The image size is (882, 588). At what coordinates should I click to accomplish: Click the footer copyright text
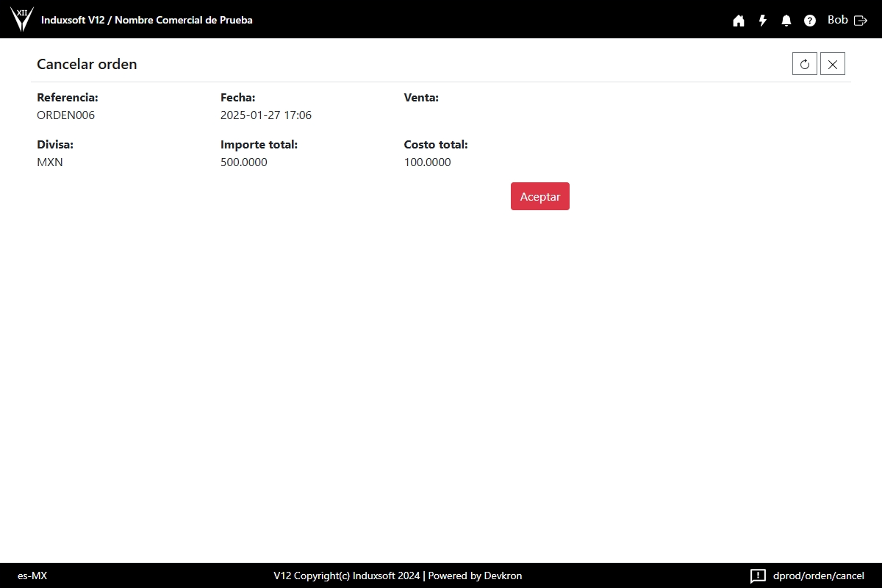tap(398, 576)
